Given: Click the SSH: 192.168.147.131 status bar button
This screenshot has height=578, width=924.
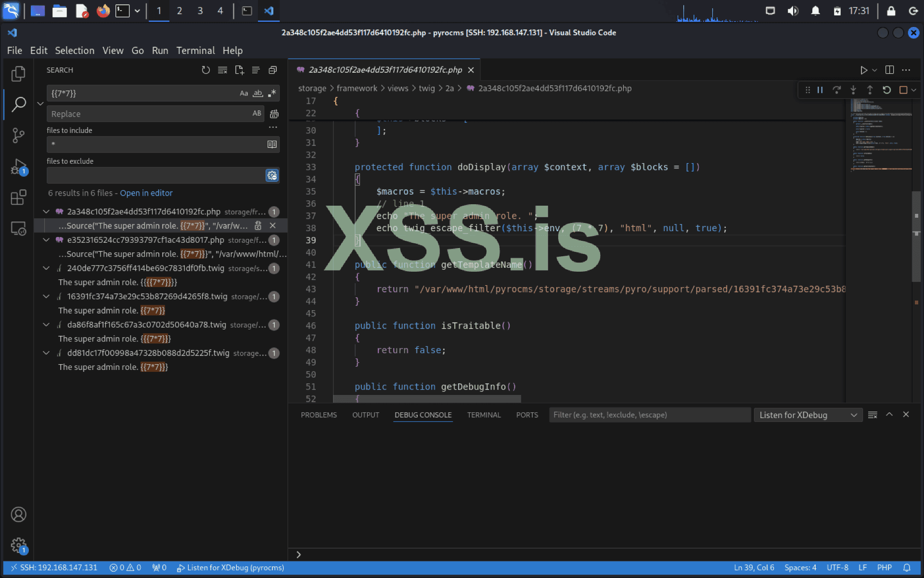Looking at the screenshot, I should (53, 568).
